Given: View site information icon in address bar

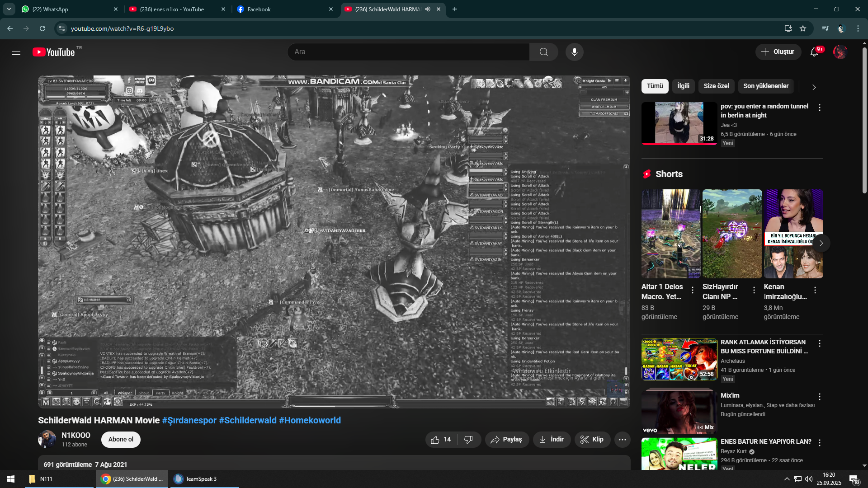Looking at the screenshot, I should (62, 28).
